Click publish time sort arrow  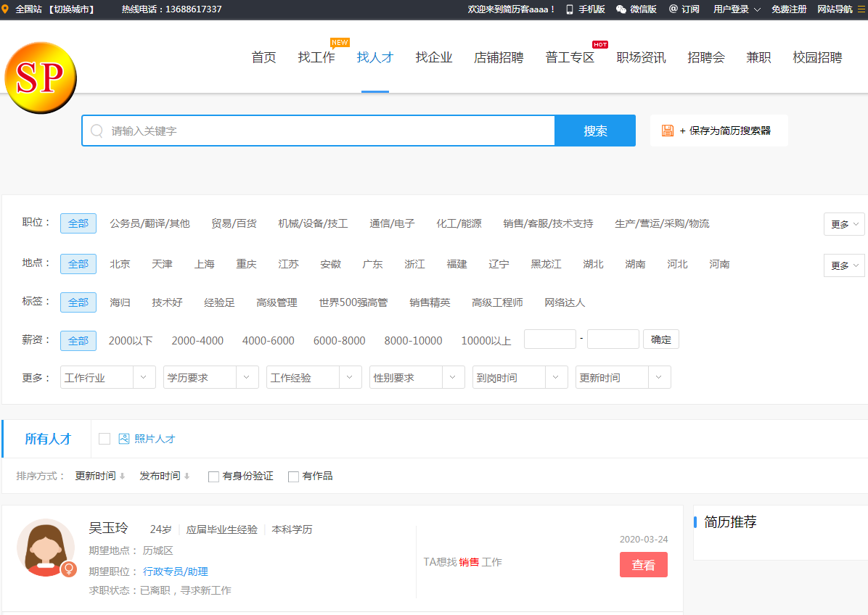tap(187, 476)
